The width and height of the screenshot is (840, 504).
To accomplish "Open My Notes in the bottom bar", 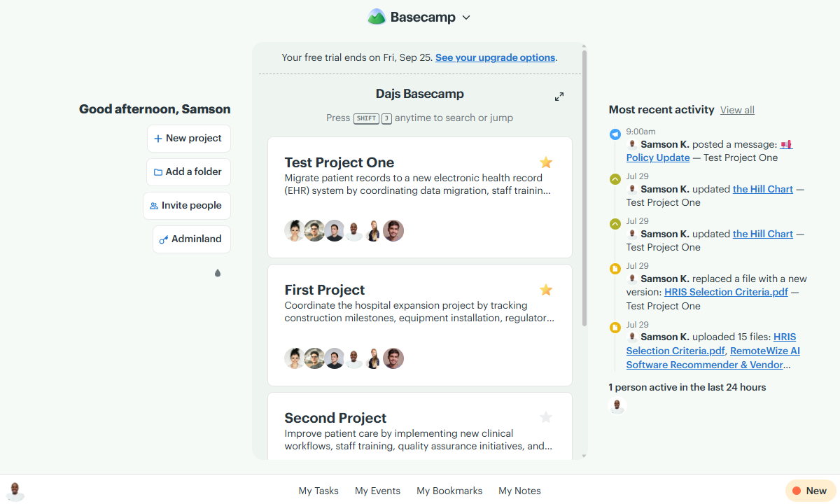I will click(x=519, y=491).
